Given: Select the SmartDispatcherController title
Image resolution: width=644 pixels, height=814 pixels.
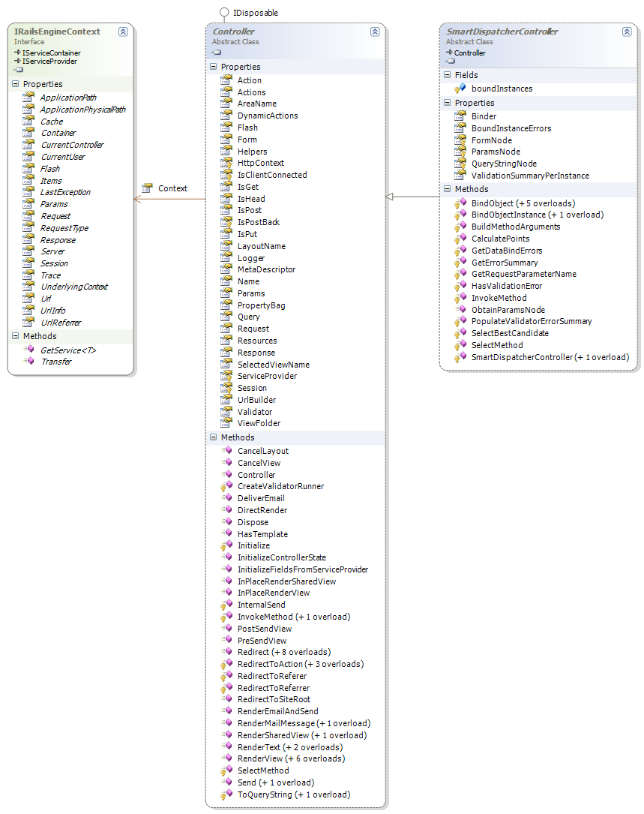Looking at the screenshot, I should pos(502,32).
